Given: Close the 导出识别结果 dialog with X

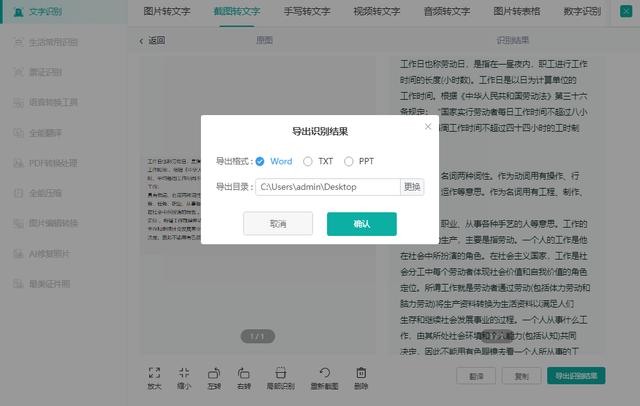Looking at the screenshot, I should point(428,126).
